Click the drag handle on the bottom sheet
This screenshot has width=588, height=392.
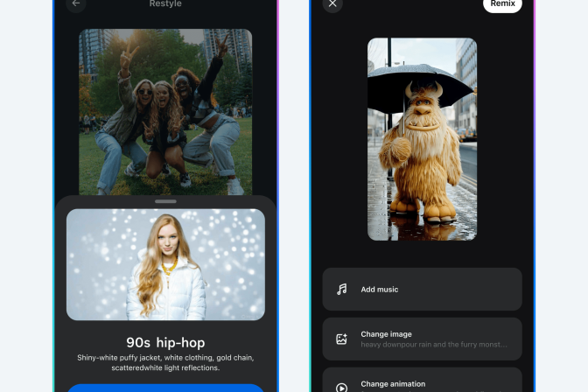click(x=165, y=201)
